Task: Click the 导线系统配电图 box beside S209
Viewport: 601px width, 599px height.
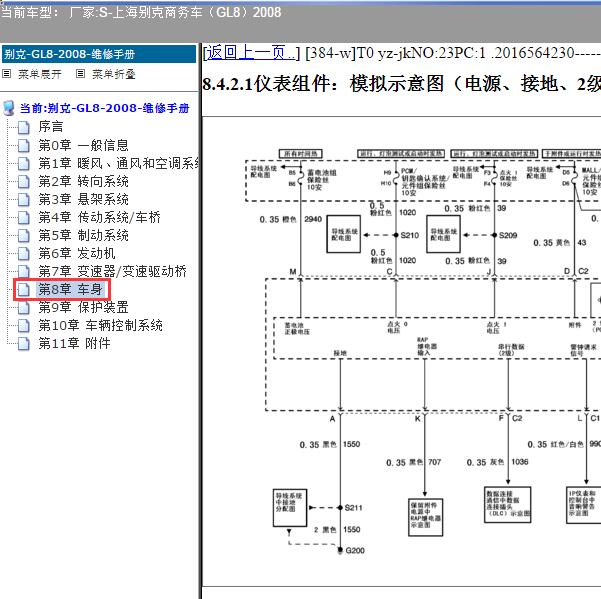Action: (x=443, y=234)
